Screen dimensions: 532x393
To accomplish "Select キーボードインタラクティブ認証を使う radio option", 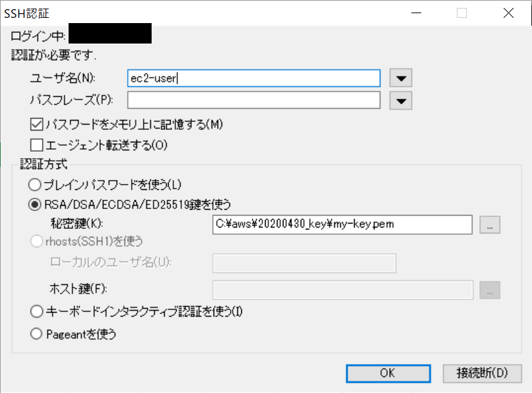I will (37, 311).
